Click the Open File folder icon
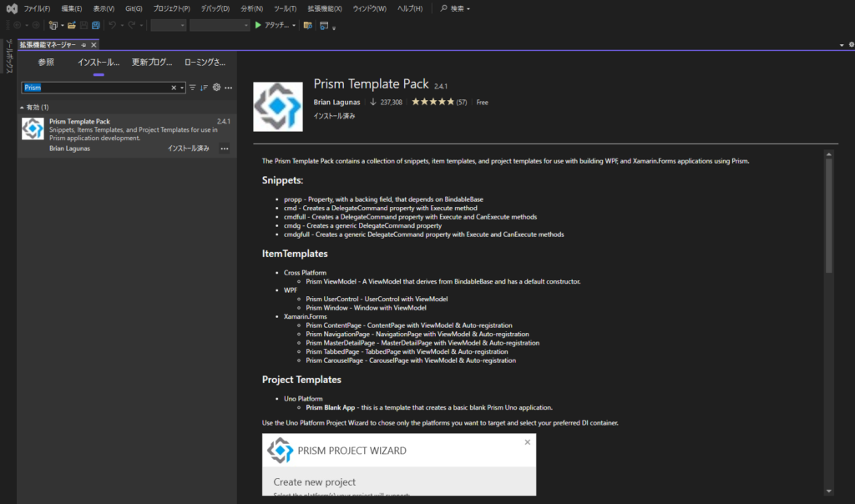 coord(72,25)
